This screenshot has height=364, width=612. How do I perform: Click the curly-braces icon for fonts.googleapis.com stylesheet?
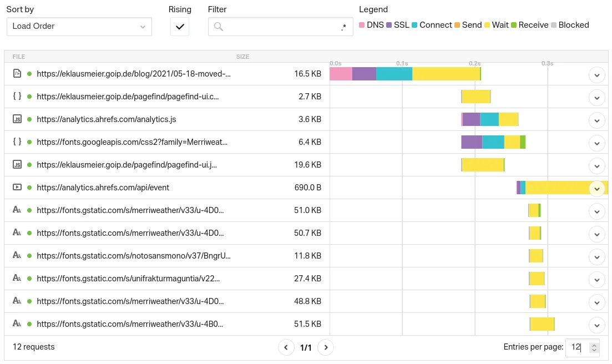click(x=17, y=142)
